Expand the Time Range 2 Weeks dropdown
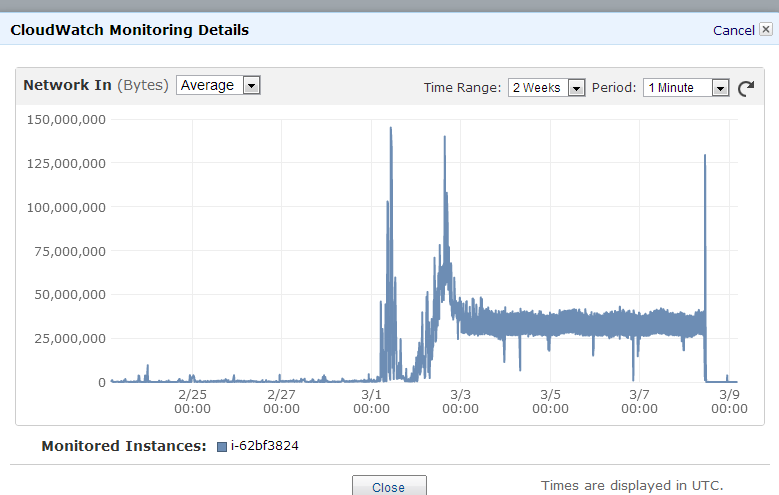 (546, 88)
